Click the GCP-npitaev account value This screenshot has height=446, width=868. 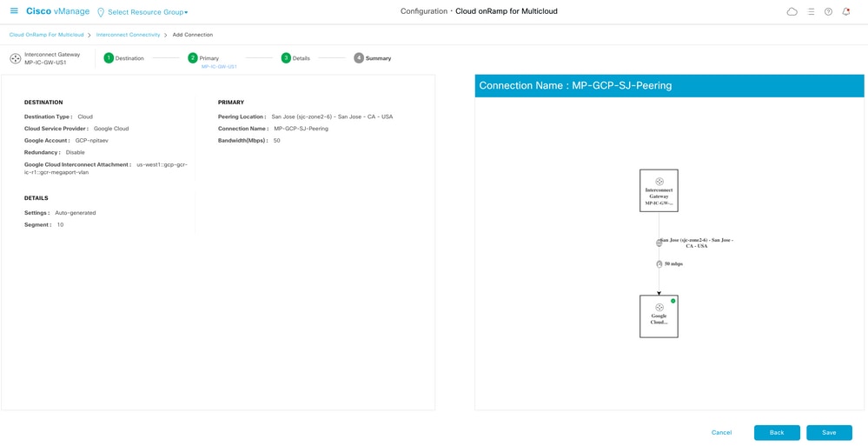pos(92,140)
